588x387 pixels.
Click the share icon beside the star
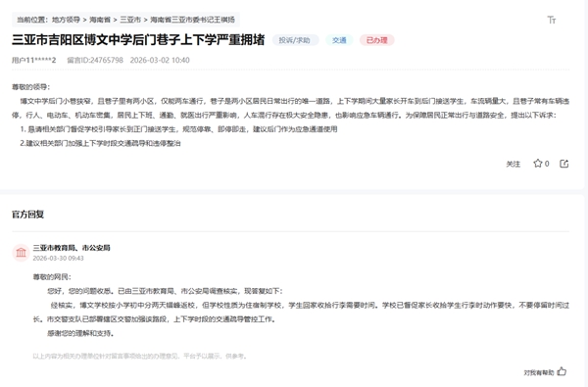[x=564, y=164]
